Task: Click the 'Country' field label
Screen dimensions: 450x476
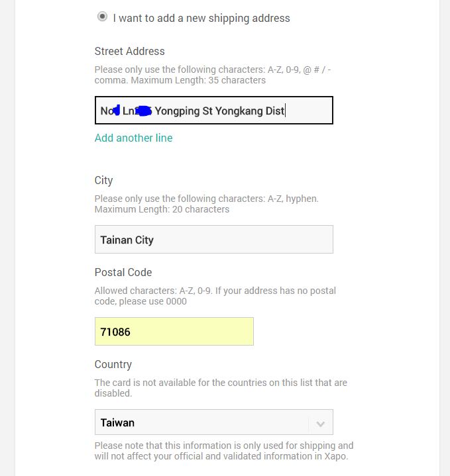Action: click(113, 364)
